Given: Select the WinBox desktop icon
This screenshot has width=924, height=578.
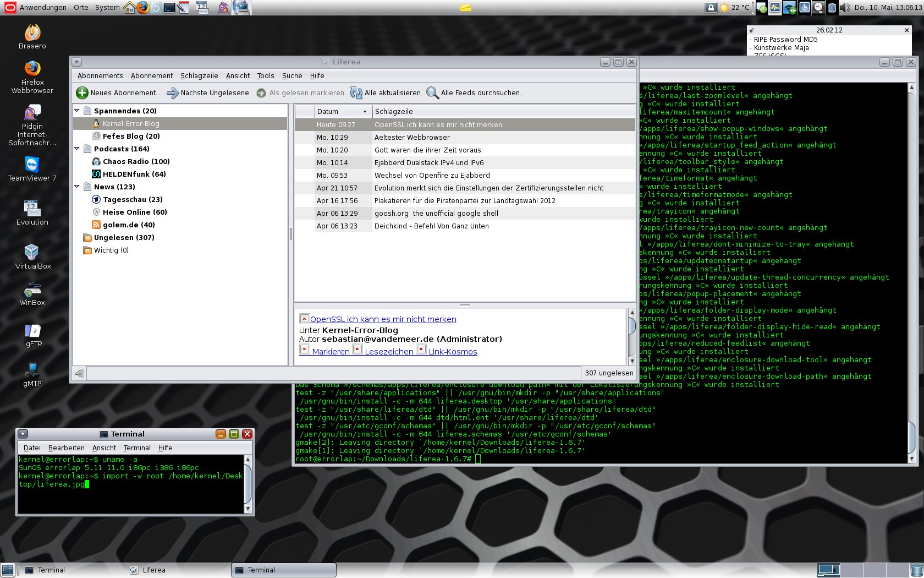Looking at the screenshot, I should (x=32, y=294).
